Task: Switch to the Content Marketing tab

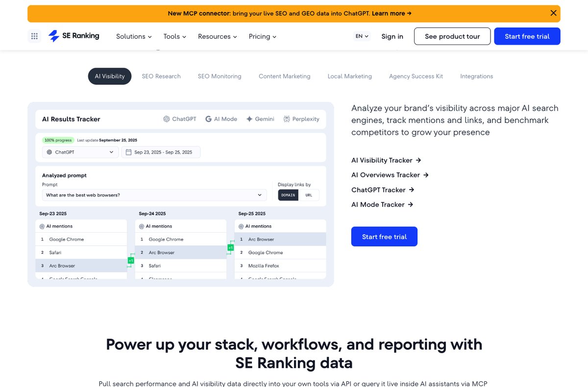Action: (x=285, y=76)
